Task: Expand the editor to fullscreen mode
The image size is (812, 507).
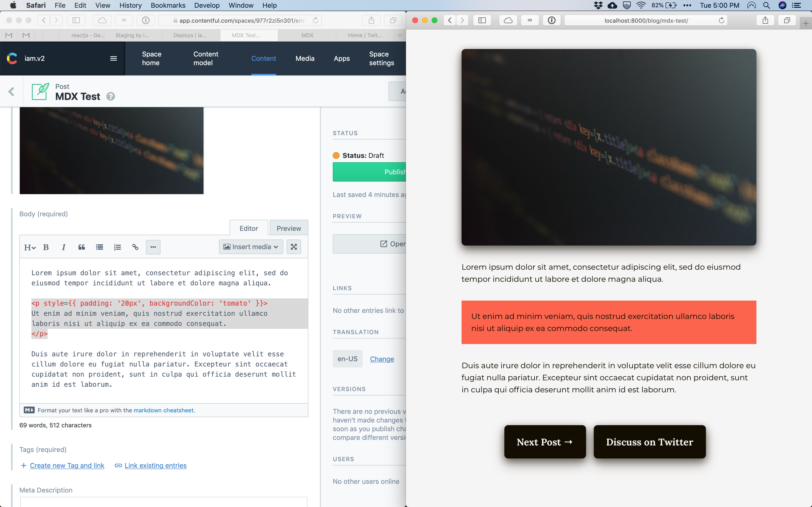Action: pyautogui.click(x=294, y=247)
